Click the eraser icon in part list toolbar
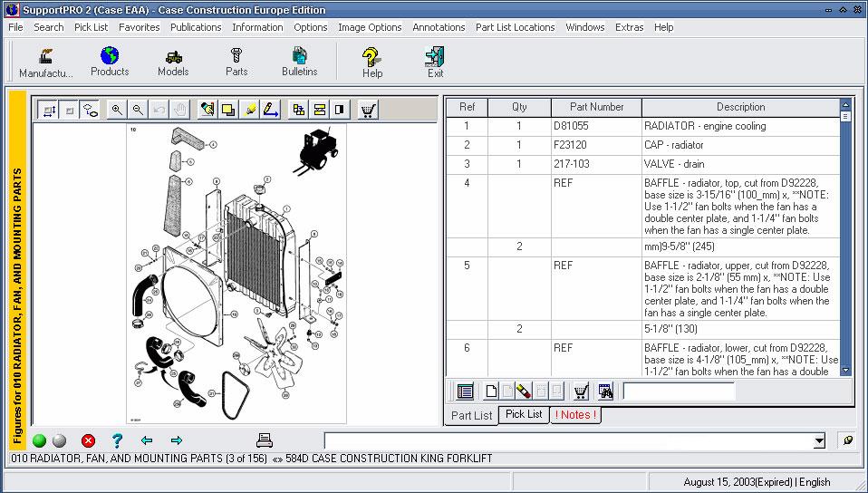 coord(524,391)
